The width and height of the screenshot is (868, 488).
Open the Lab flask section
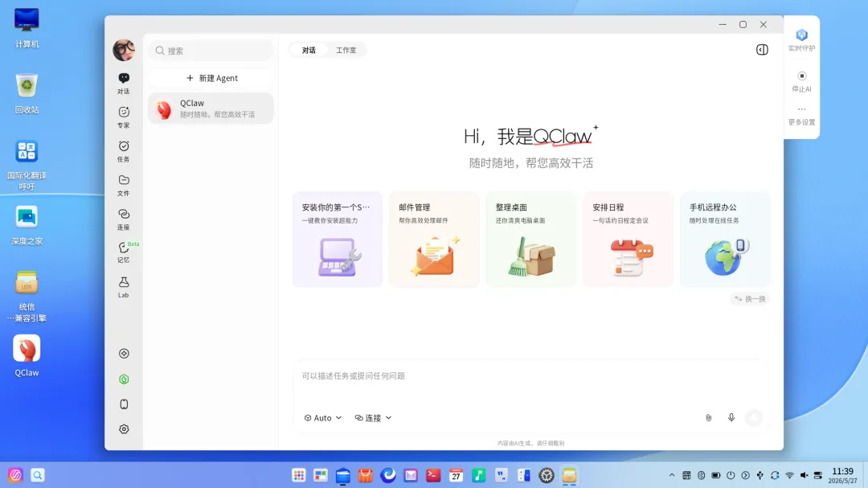(x=124, y=287)
